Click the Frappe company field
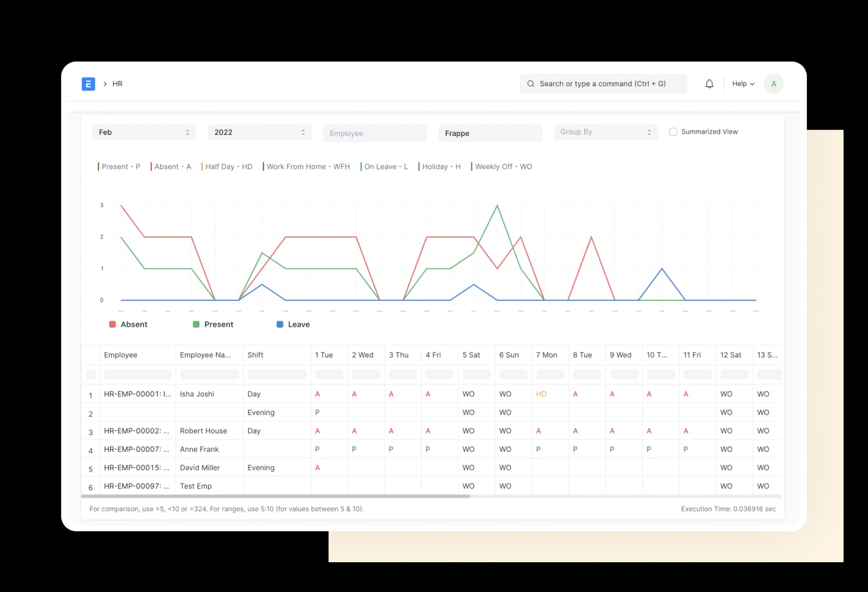The width and height of the screenshot is (868, 592). [x=490, y=133]
